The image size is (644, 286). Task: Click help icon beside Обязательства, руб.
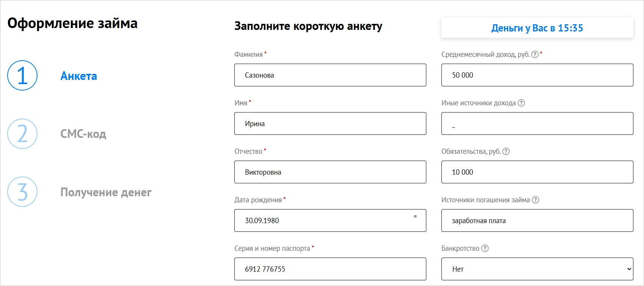click(506, 152)
